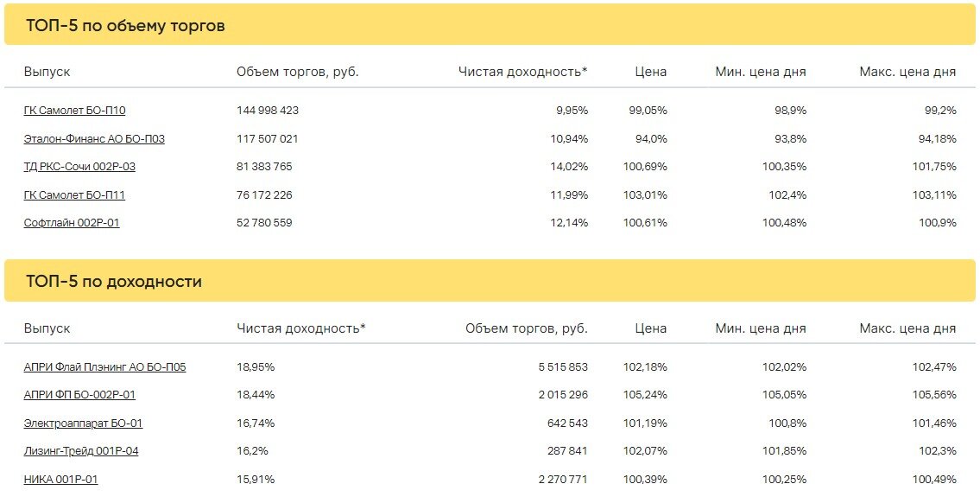This screenshot has width=980, height=503.
Task: Click the 18,95% net yield value
Action: point(256,367)
